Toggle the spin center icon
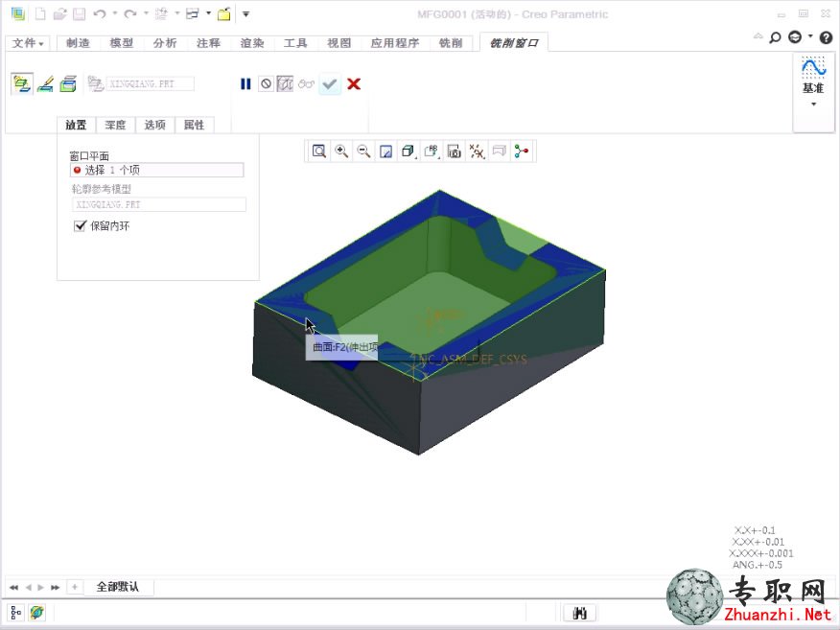Viewport: 840px width, 630px height. pyautogui.click(x=522, y=152)
